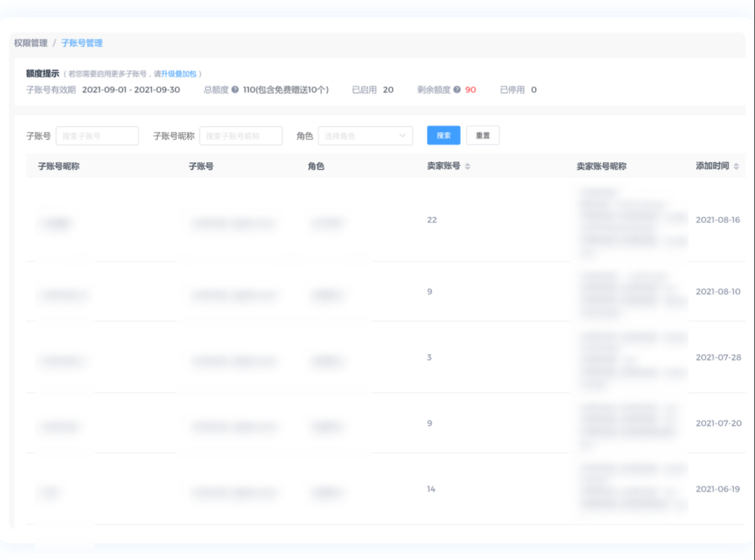The width and height of the screenshot is (755, 560).
Task: Click the 角色 column header
Action: pos(316,167)
